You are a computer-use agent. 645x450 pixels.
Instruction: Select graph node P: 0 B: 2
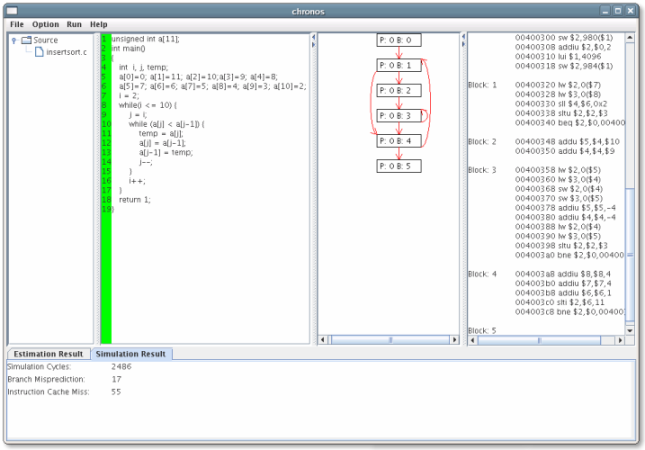pyautogui.click(x=399, y=90)
